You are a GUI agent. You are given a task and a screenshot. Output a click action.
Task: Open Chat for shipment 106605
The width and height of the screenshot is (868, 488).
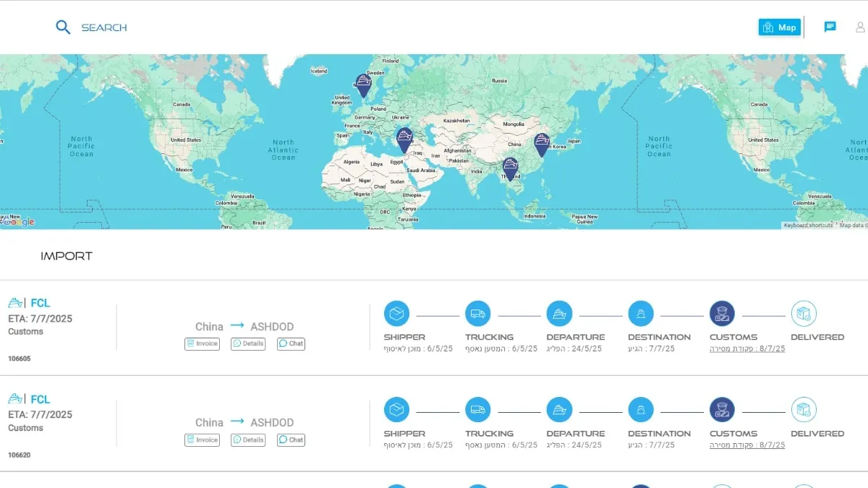(x=291, y=344)
